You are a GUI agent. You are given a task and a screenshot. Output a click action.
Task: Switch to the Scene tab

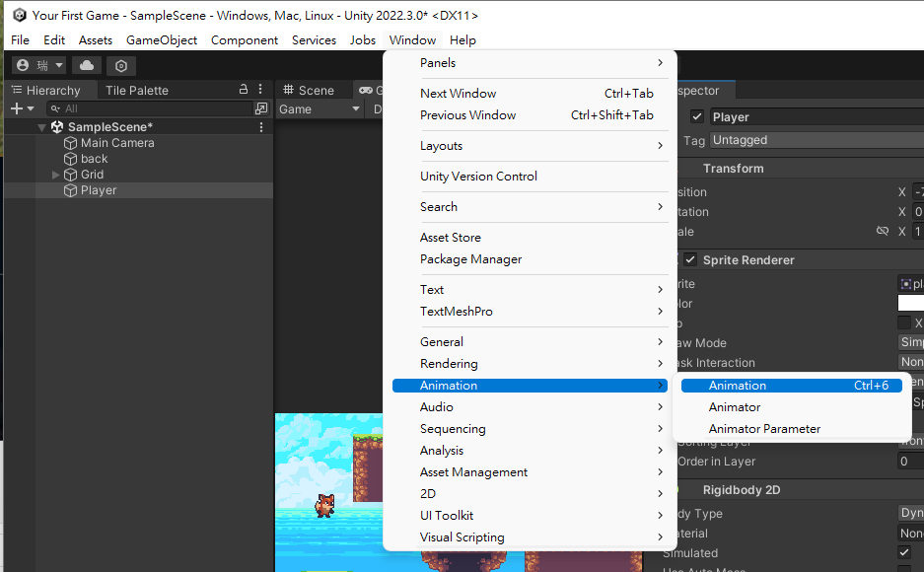(x=309, y=90)
